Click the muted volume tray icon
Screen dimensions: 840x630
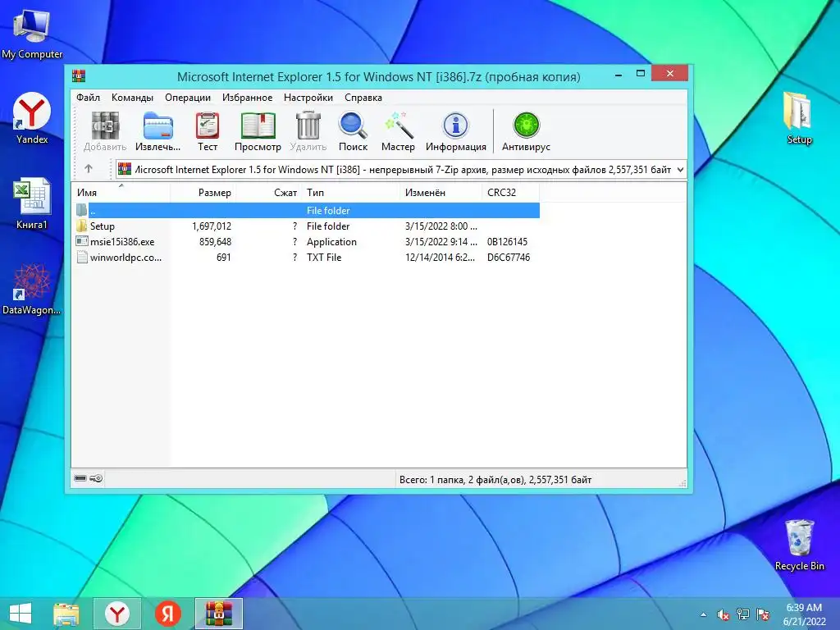click(724, 614)
